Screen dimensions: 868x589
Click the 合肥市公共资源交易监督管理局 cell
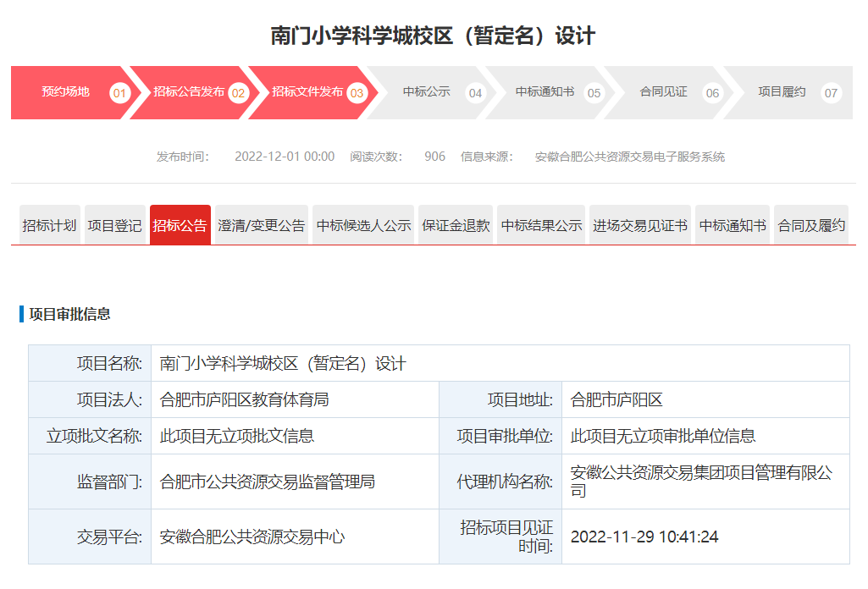[295, 482]
